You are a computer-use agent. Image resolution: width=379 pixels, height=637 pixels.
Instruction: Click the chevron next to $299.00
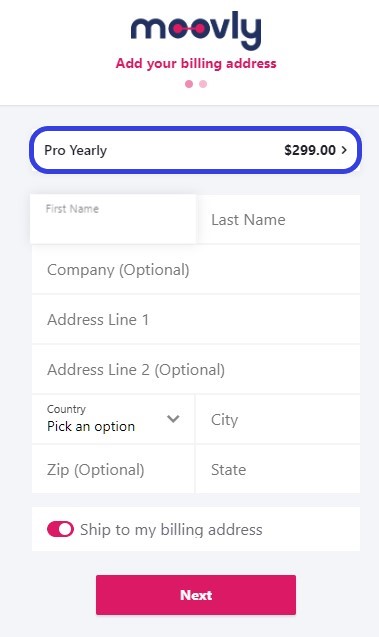pos(344,150)
